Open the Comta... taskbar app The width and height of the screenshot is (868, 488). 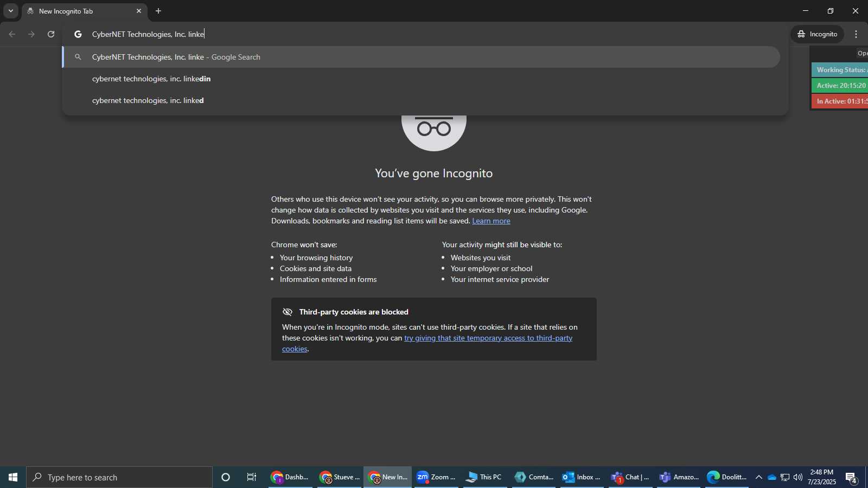pos(534,477)
